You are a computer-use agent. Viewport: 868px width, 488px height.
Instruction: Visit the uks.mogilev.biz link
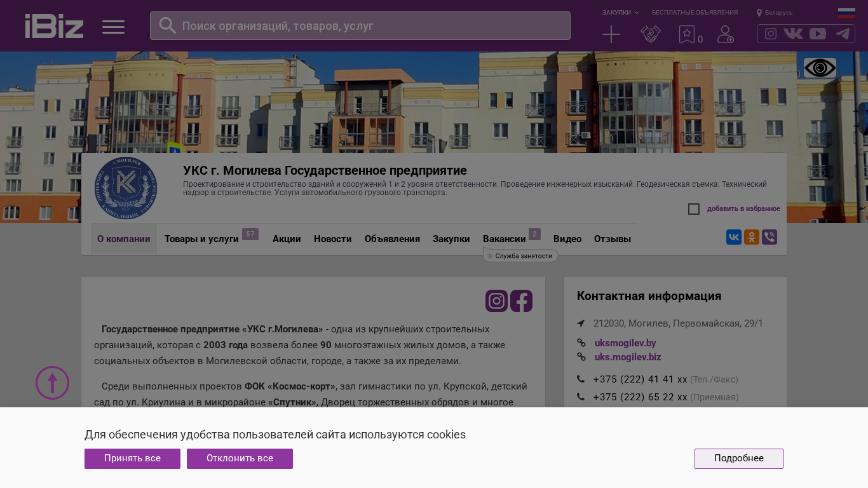click(628, 357)
